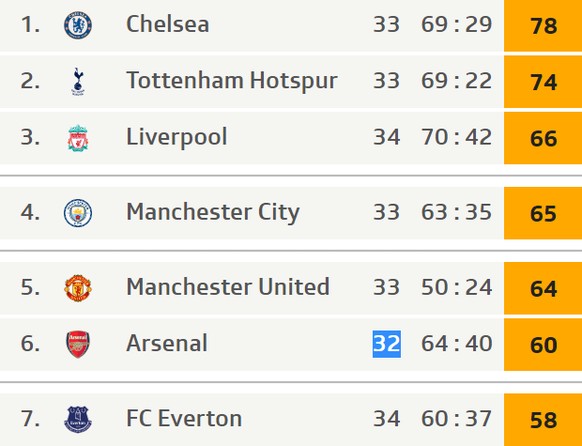Select the Manchester City team name

(213, 213)
